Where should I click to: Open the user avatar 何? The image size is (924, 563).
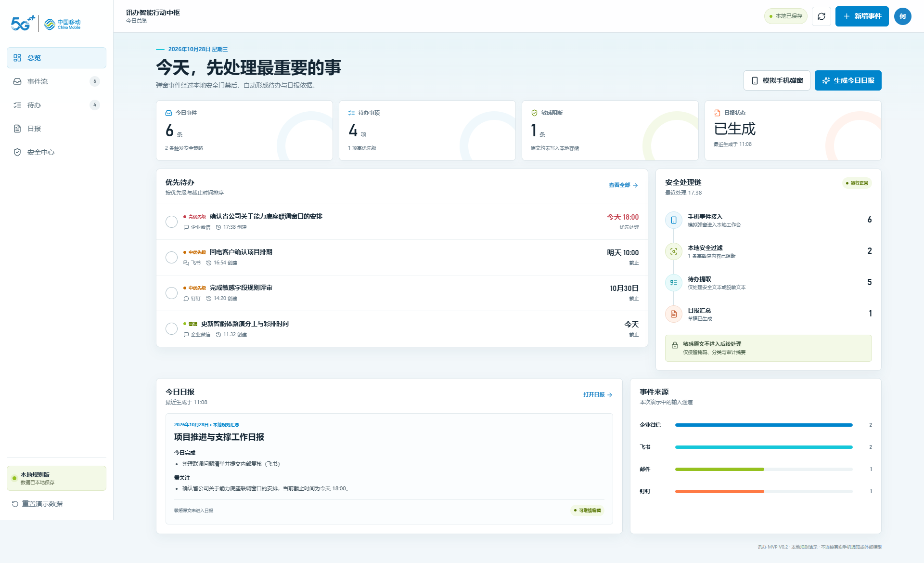pyautogui.click(x=903, y=16)
